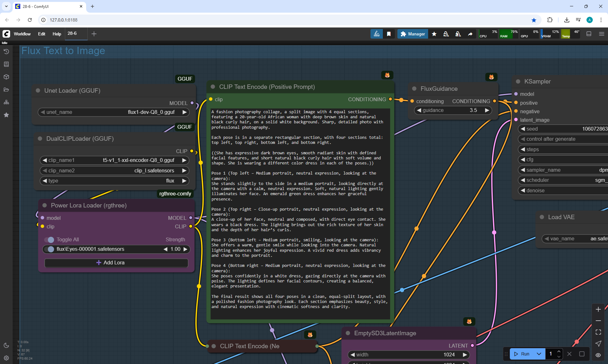This screenshot has width=608, height=364.
Task: Open the workflows folder sidebar icon
Action: tap(6, 89)
